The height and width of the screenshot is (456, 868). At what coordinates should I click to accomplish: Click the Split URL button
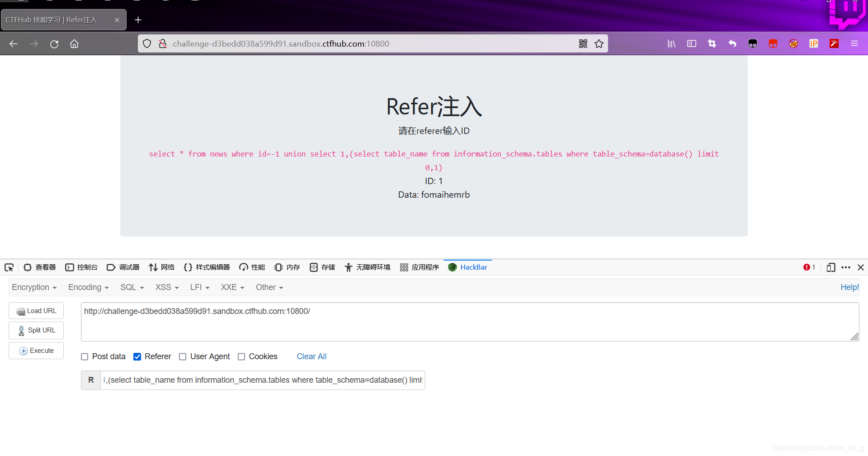(36, 330)
